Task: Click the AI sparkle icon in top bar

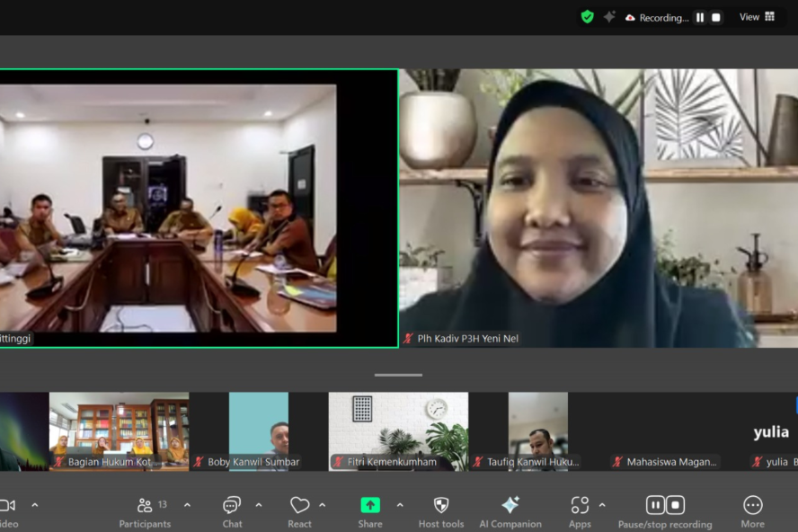Action: (x=609, y=17)
